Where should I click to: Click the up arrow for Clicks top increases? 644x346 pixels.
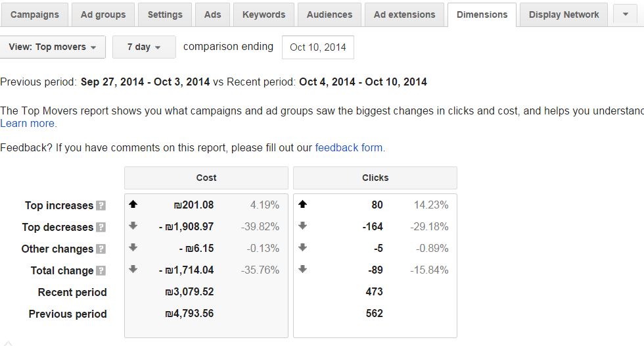(302, 205)
